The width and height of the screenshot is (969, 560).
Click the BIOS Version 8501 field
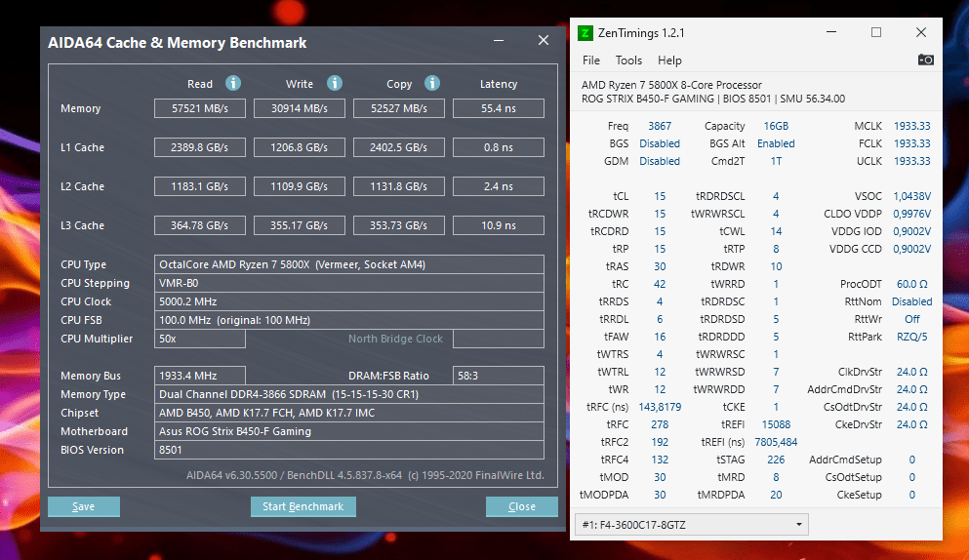[349, 450]
